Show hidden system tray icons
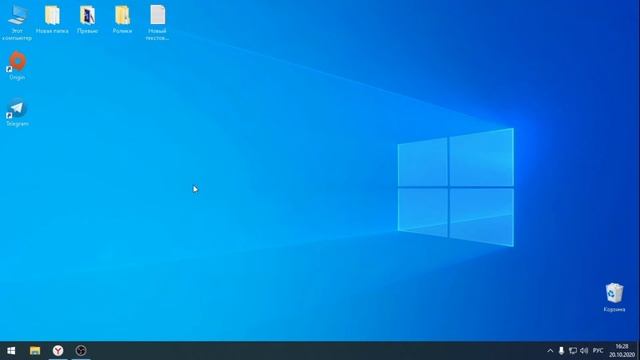The image size is (640, 360). pos(550,351)
